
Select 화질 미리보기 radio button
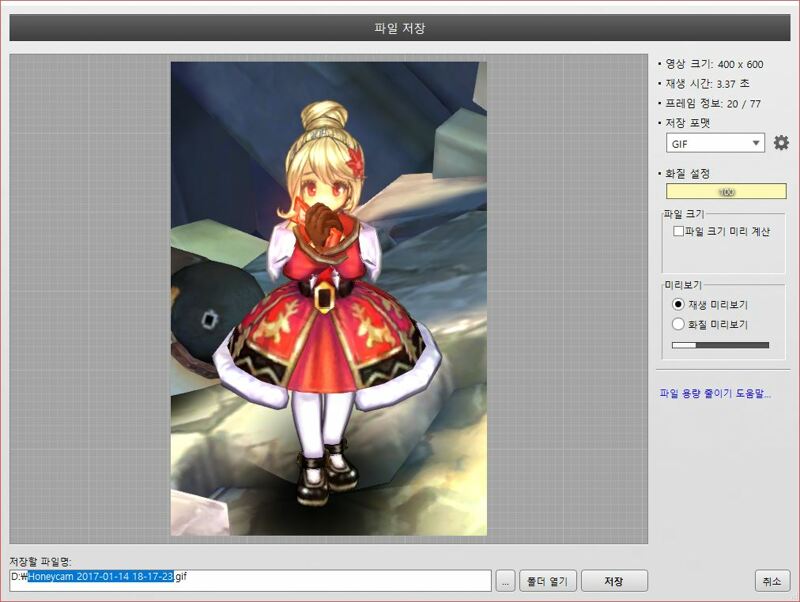click(x=678, y=324)
